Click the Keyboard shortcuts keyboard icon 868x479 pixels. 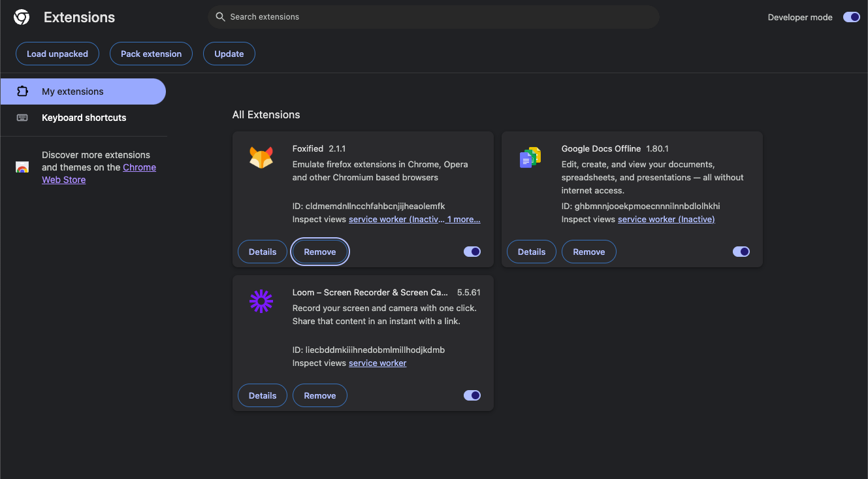click(22, 118)
